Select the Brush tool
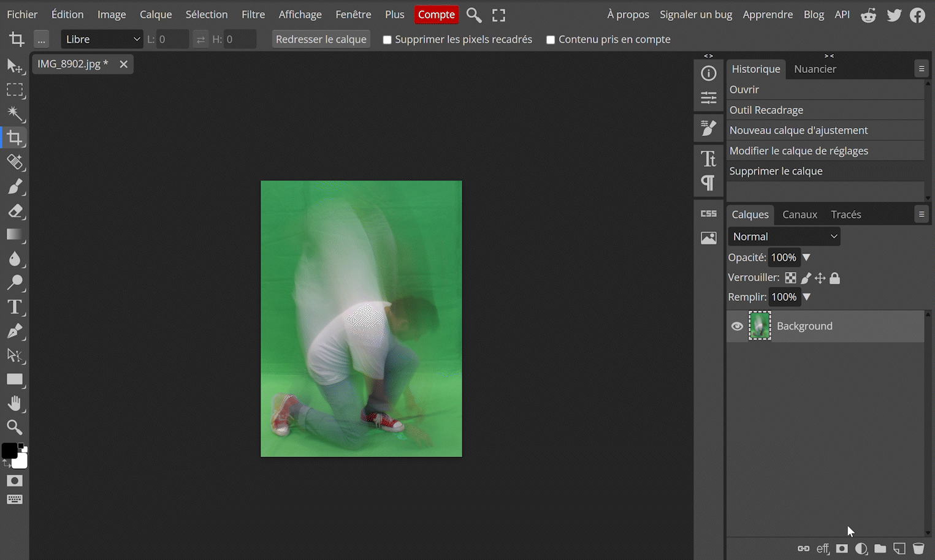The width and height of the screenshot is (935, 560). (15, 186)
